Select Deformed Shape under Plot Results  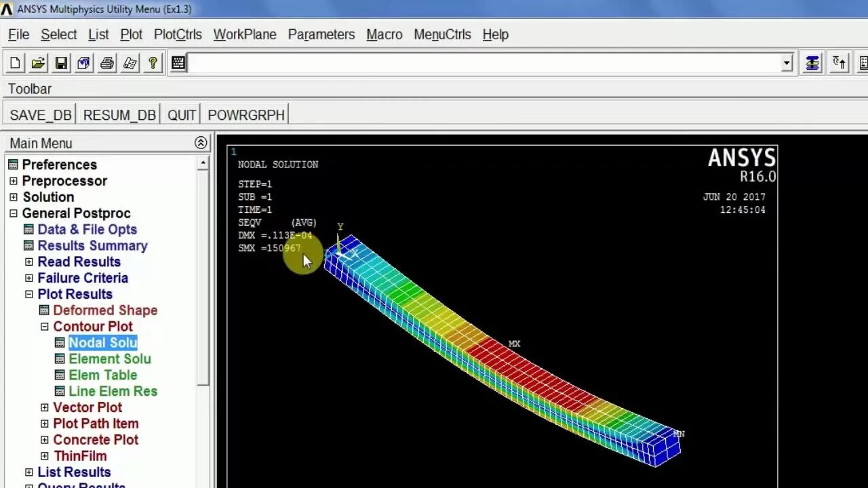tap(105, 310)
